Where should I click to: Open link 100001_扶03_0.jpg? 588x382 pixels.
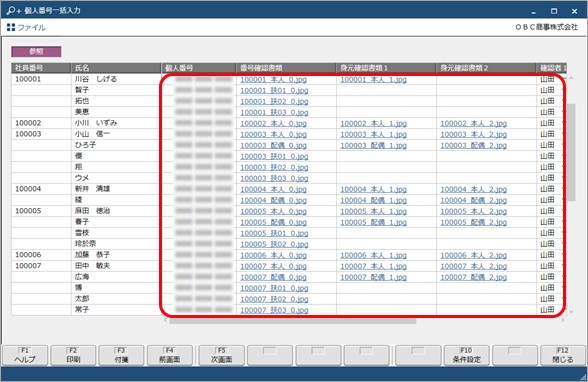[x=274, y=112]
